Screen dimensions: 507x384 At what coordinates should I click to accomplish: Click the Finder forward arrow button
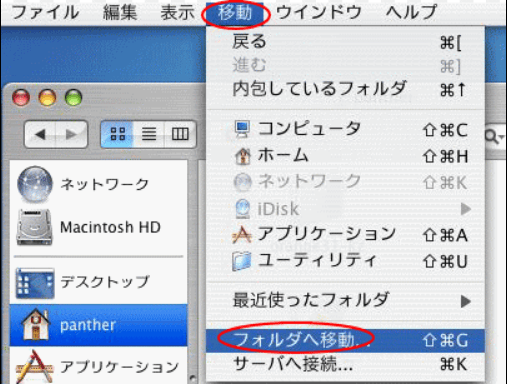coord(71,134)
